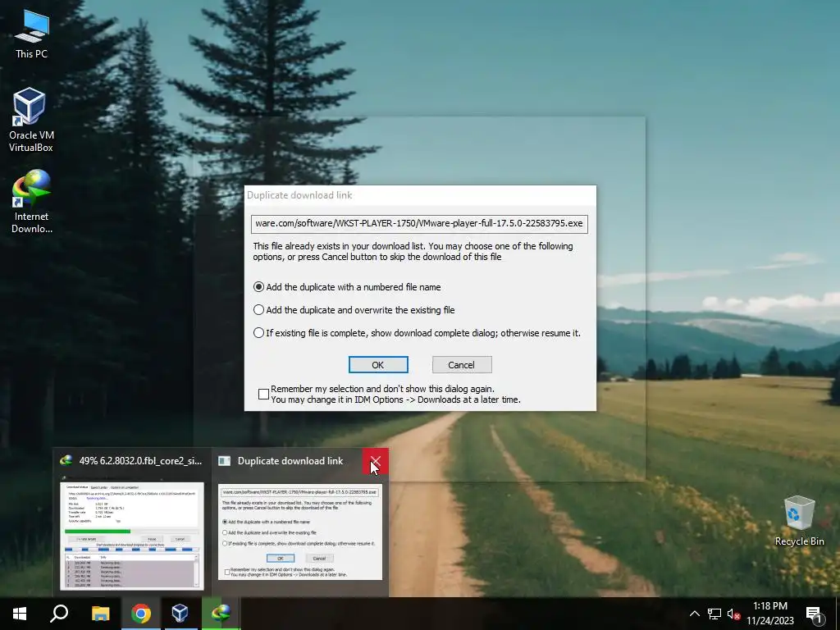Open network status tray icon

point(714,614)
